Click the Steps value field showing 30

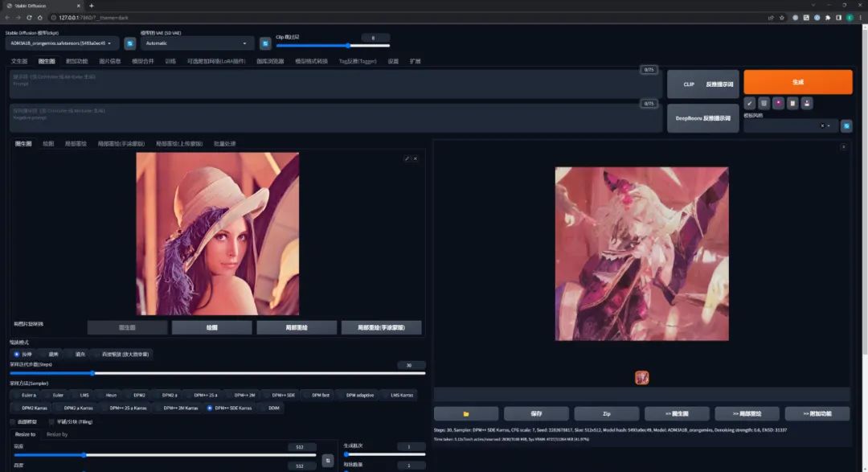pos(411,365)
